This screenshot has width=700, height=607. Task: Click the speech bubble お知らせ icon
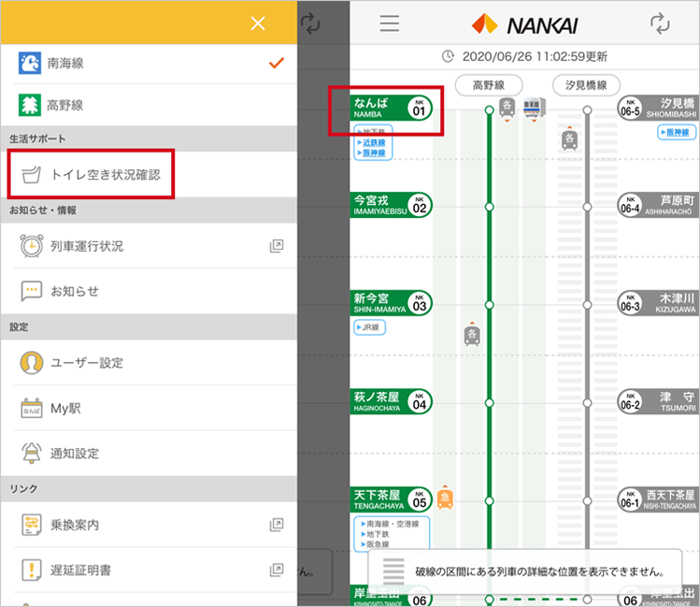[32, 291]
